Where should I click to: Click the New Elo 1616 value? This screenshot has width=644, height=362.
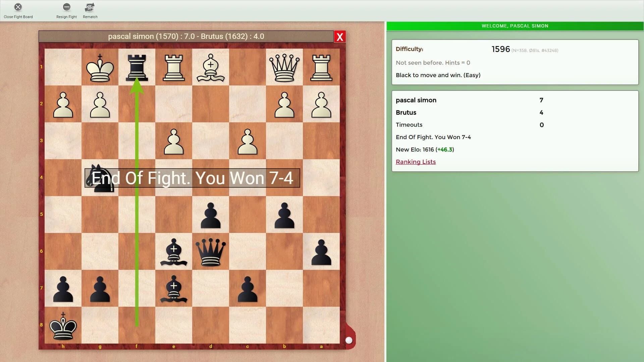424,149
